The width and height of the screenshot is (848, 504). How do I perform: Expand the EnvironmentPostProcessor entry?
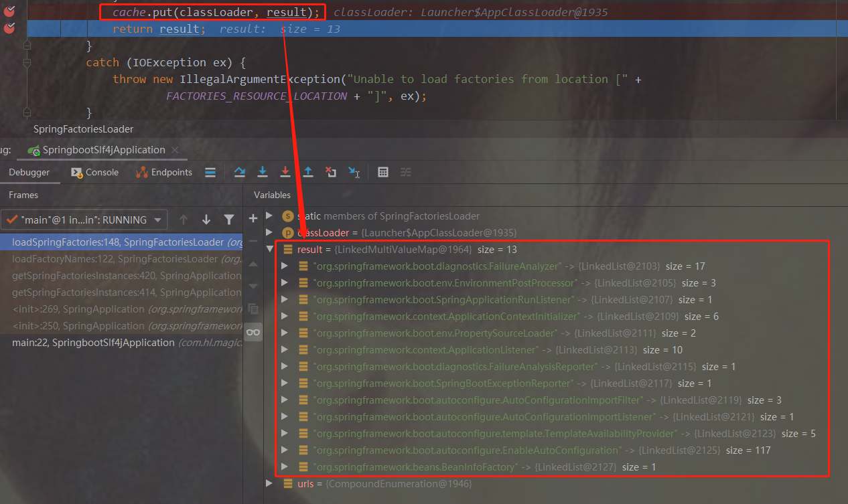pos(285,282)
